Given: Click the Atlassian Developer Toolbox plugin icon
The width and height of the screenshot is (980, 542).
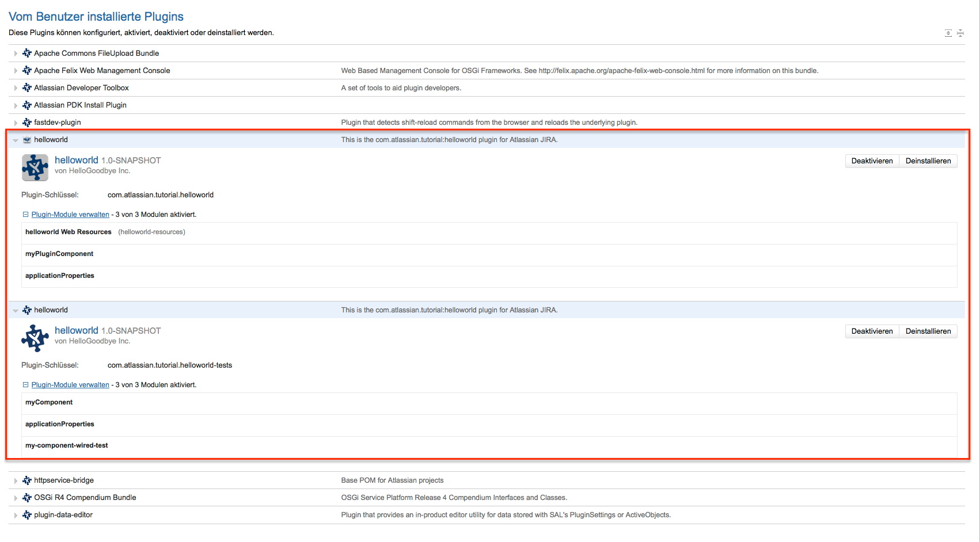Looking at the screenshot, I should [27, 87].
